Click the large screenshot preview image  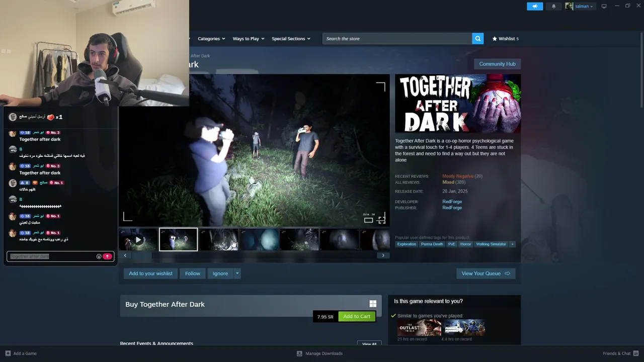pos(254,150)
